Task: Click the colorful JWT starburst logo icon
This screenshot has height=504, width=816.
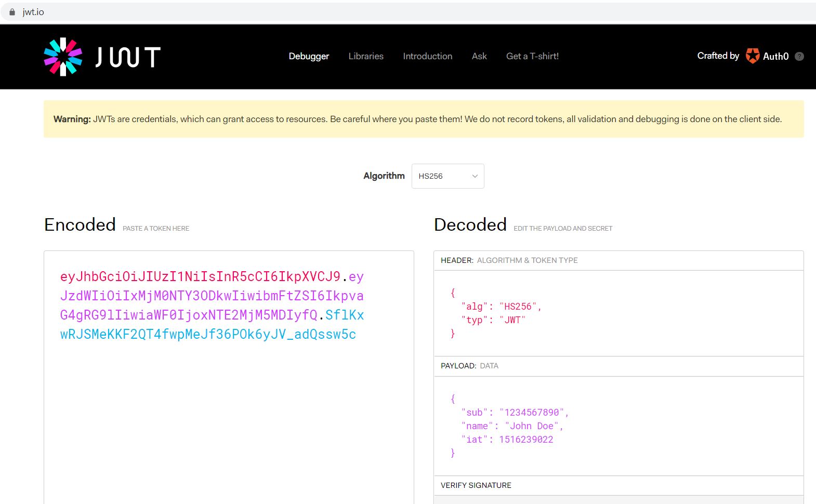Action: (x=63, y=57)
